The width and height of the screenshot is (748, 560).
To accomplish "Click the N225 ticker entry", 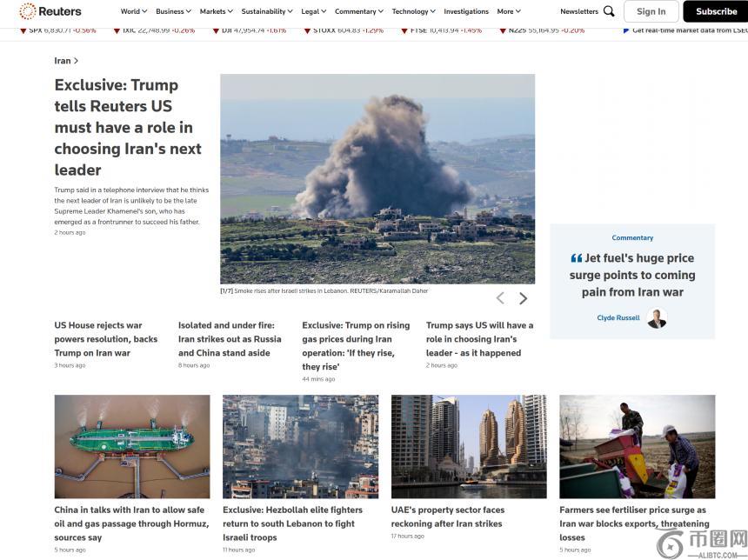I will click(x=542, y=30).
